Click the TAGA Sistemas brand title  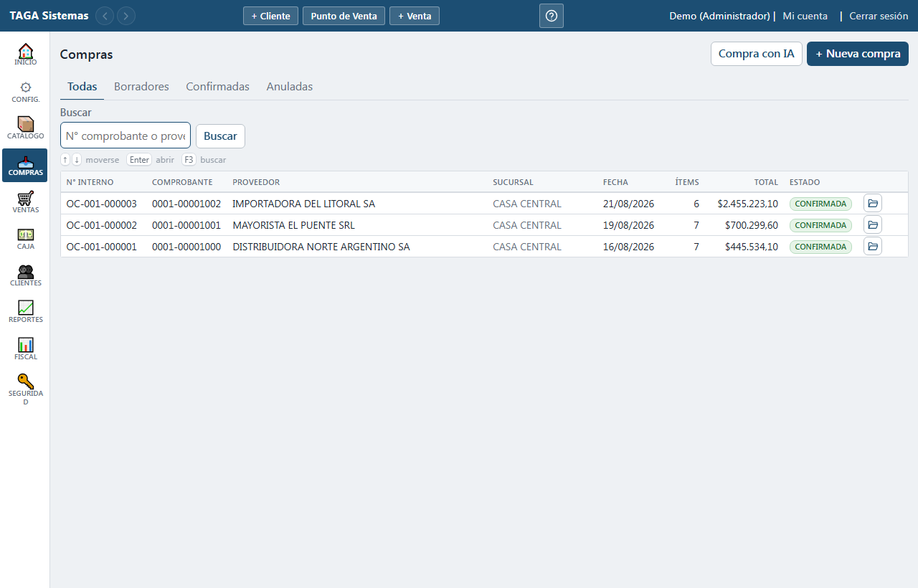49,16
